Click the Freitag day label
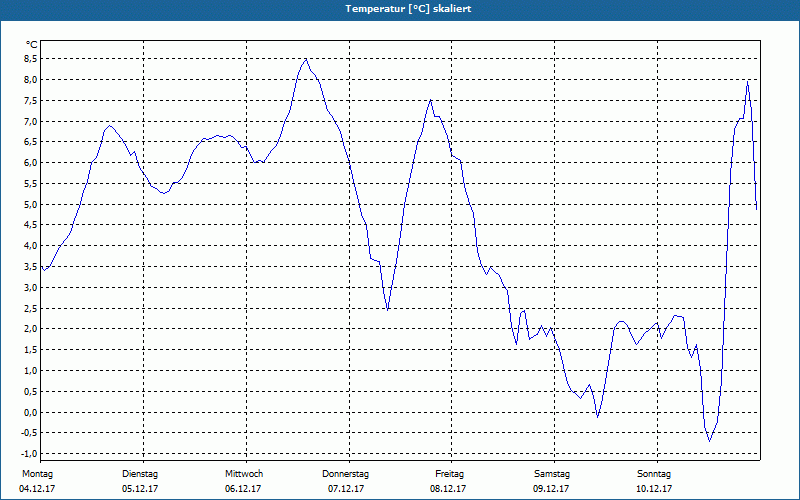The image size is (800, 500). 449,474
